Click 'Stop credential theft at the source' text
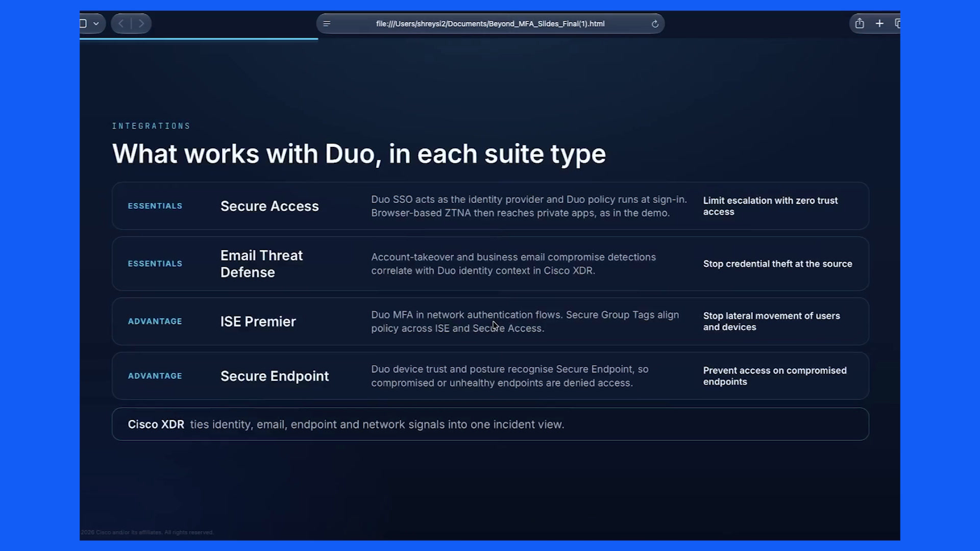 [x=777, y=264]
